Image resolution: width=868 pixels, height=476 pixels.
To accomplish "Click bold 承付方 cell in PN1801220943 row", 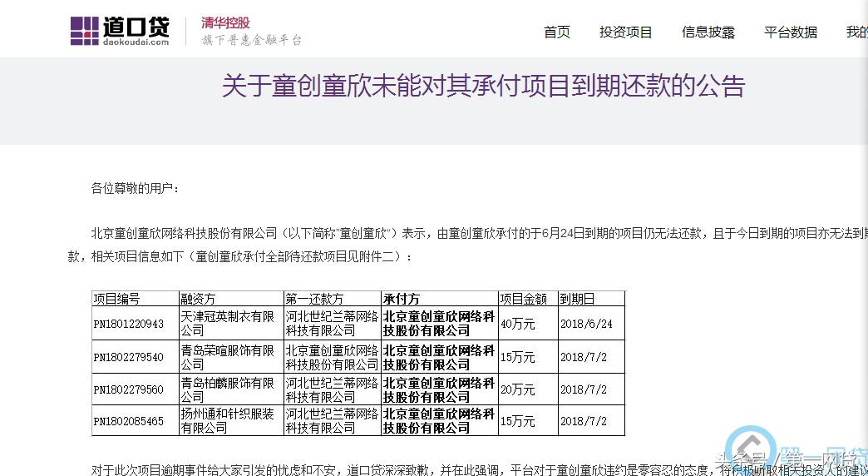I will tap(439, 324).
